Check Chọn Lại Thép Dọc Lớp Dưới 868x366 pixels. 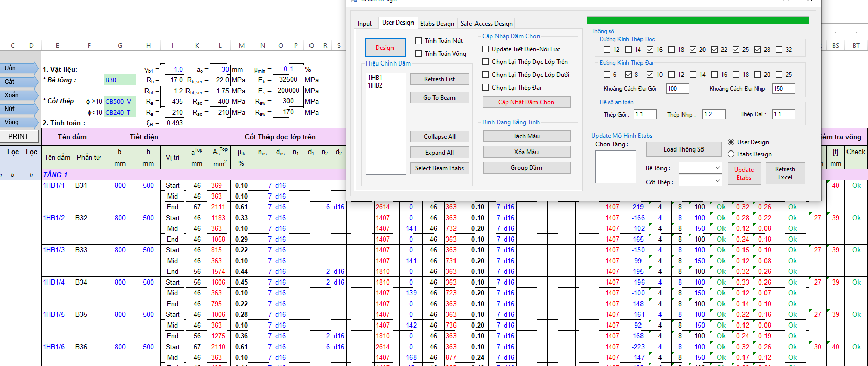tap(486, 75)
